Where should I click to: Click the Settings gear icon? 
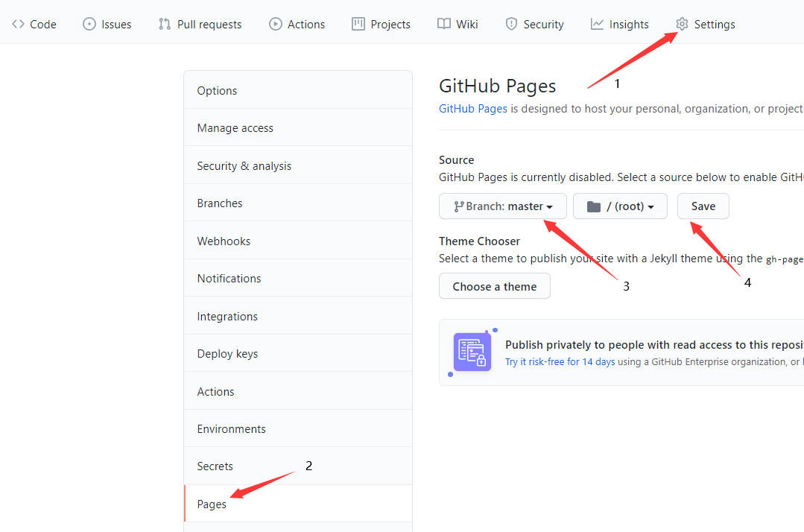point(682,24)
